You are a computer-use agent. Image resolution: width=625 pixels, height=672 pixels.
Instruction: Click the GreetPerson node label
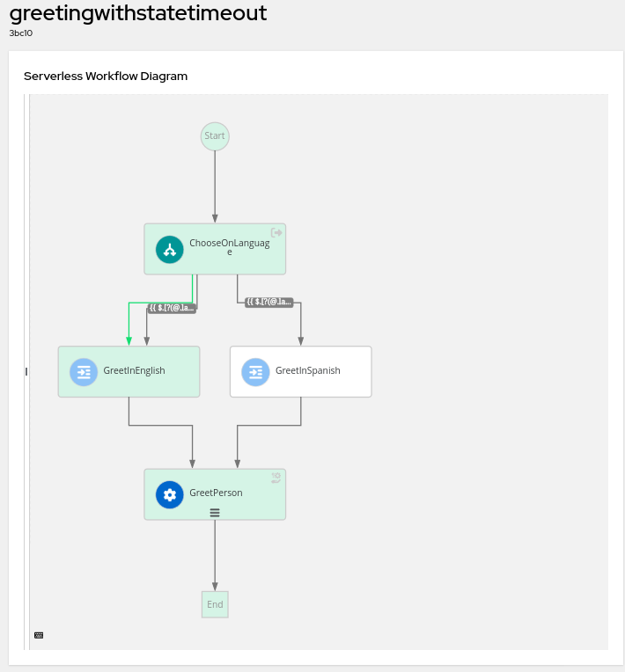216,493
